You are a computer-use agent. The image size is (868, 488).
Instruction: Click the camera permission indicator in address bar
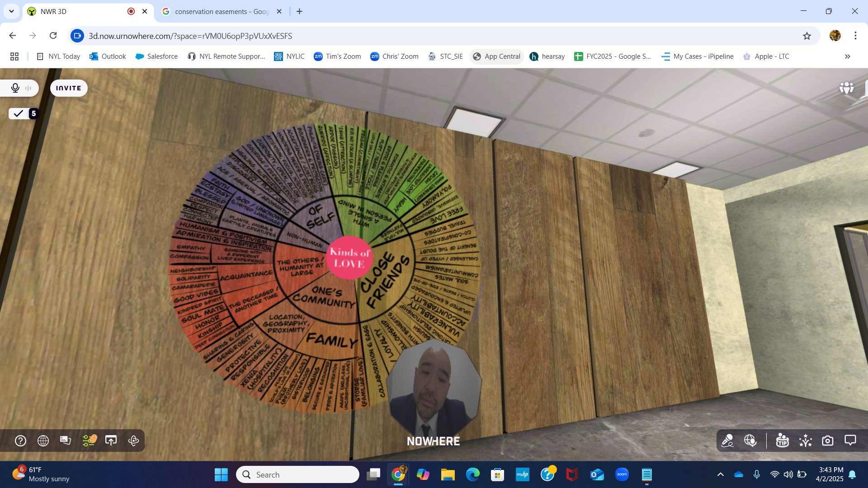[x=77, y=36]
